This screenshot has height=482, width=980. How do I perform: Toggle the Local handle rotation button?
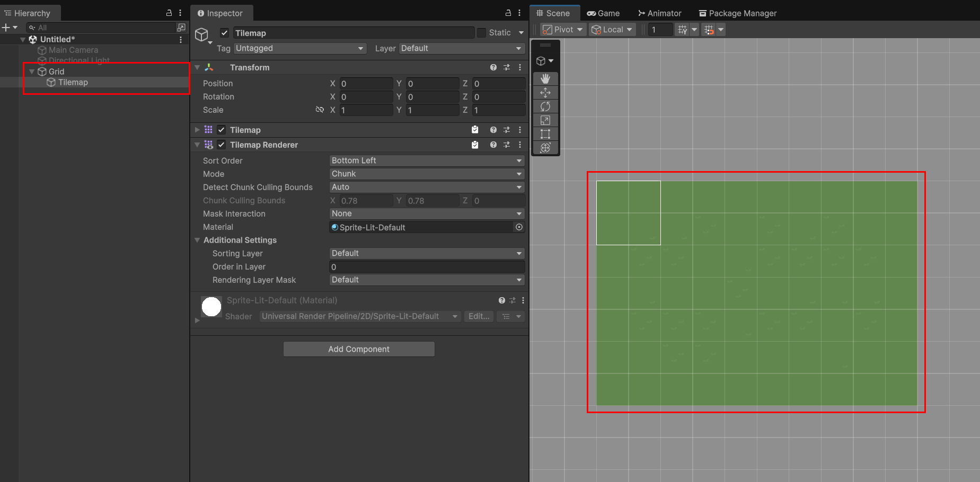pos(612,30)
